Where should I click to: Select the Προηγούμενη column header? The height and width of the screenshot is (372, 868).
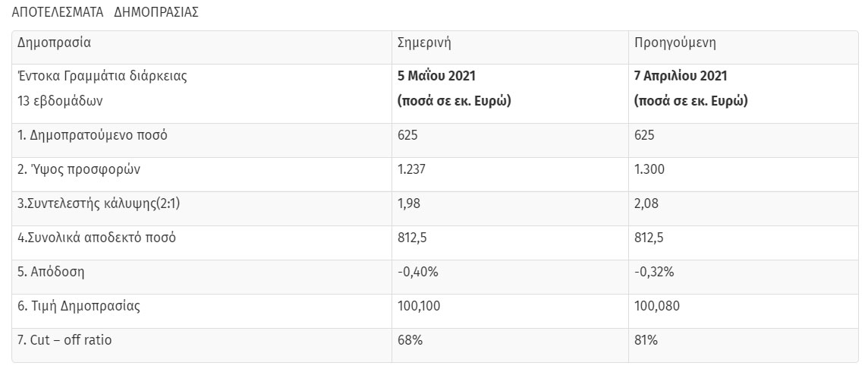point(675,43)
